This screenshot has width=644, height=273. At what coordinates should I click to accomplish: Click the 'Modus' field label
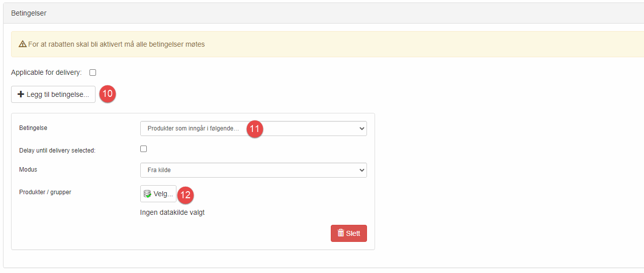coord(28,170)
